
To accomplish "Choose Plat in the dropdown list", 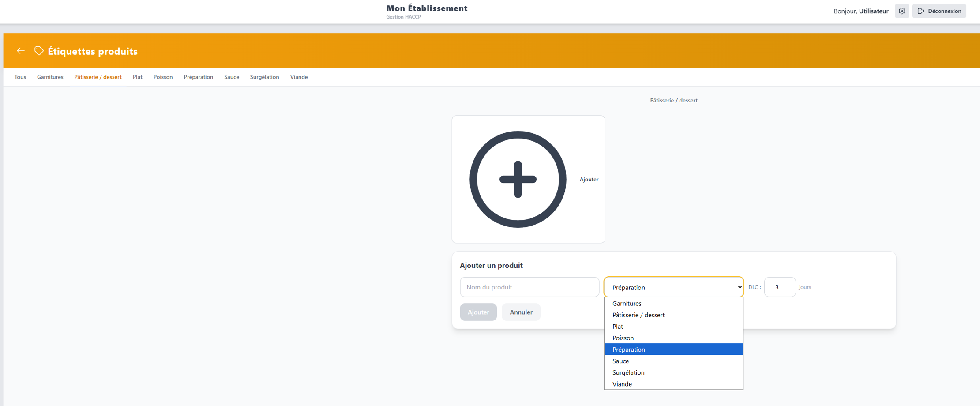I will click(674, 327).
